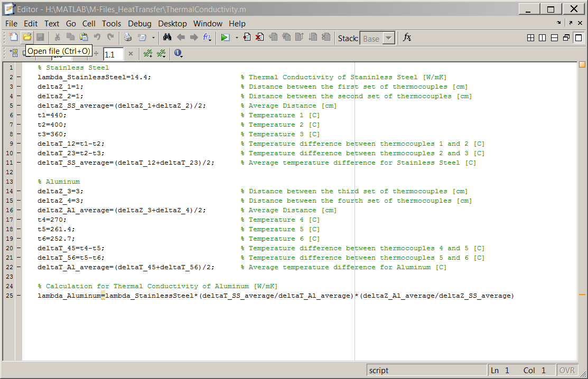Click the Print icon
588x379 pixels.
click(128, 37)
